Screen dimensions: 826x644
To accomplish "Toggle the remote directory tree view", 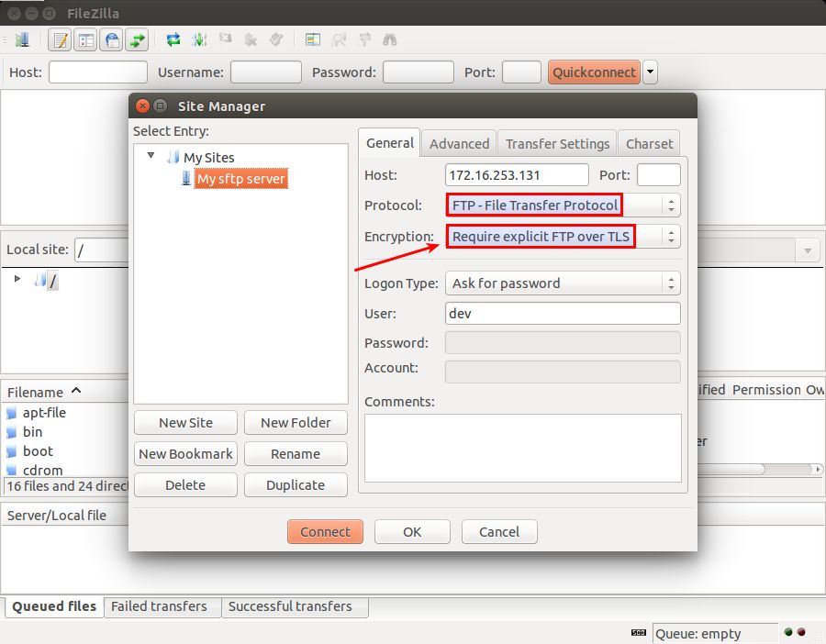I will click(x=111, y=40).
